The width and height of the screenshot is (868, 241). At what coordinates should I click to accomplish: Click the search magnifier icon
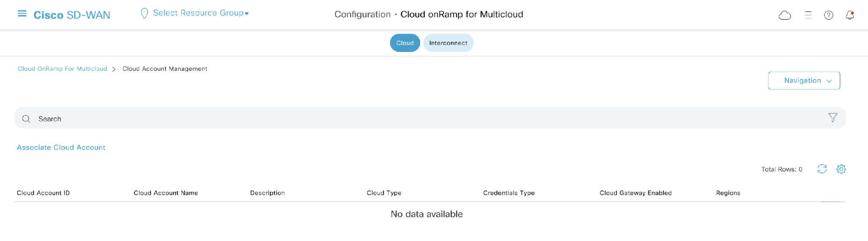pos(26,119)
